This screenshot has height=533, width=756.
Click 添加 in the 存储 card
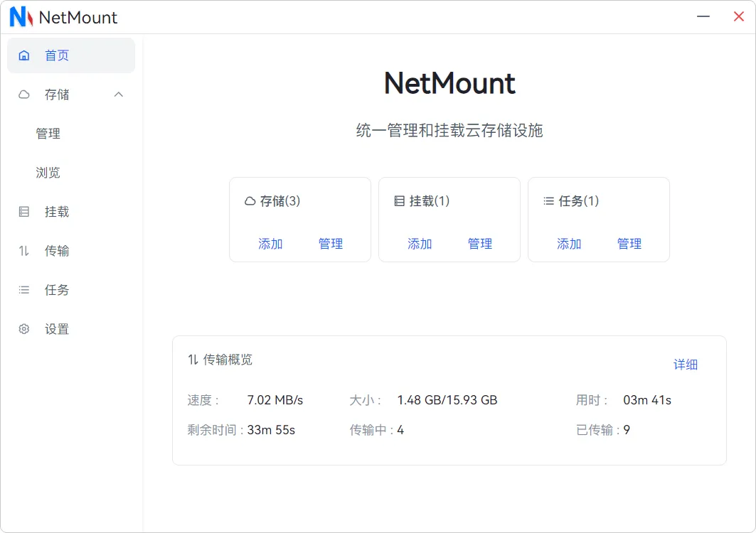[270, 244]
